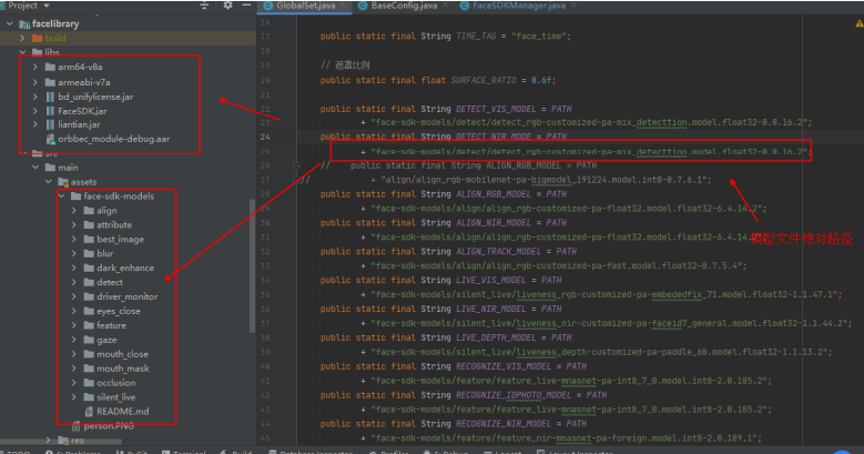Screen dimensions: 864x454
Task: Switch to the BaseConfig.java tab
Action: (404, 6)
